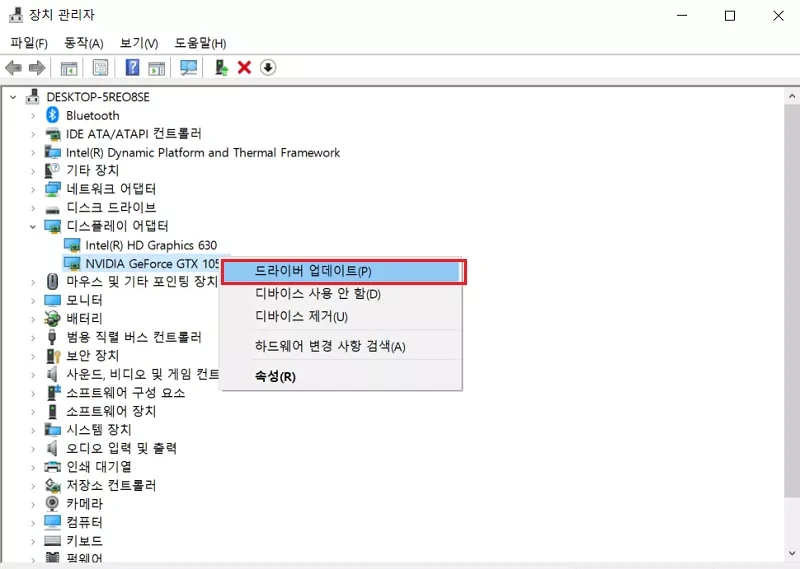The height and width of the screenshot is (569, 800).
Task: Click the update driver green-arrow icon
Action: click(x=221, y=67)
